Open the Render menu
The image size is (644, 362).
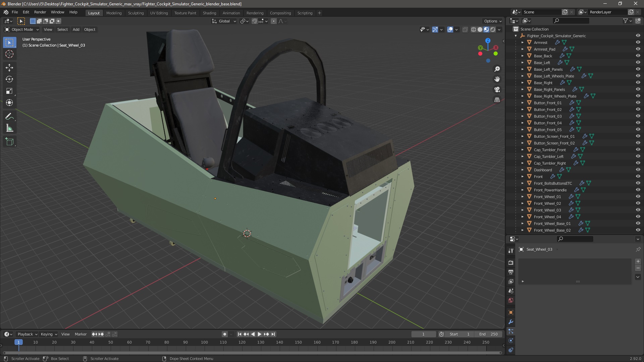pos(40,12)
